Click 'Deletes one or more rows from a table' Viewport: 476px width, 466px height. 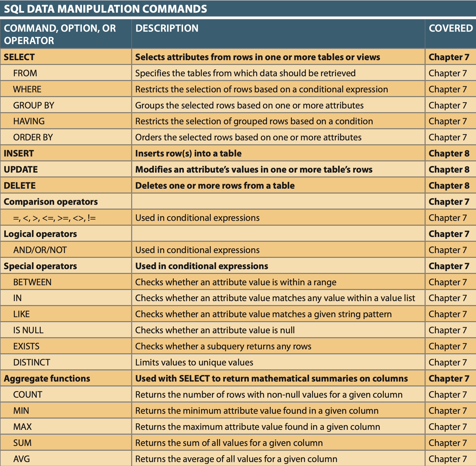(215, 186)
